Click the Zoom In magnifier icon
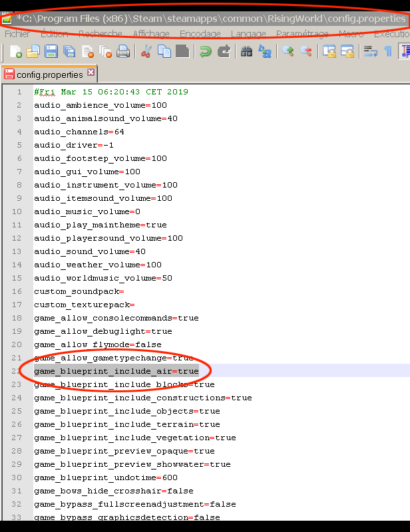Screen dimensions: 410x532 coord(288,51)
